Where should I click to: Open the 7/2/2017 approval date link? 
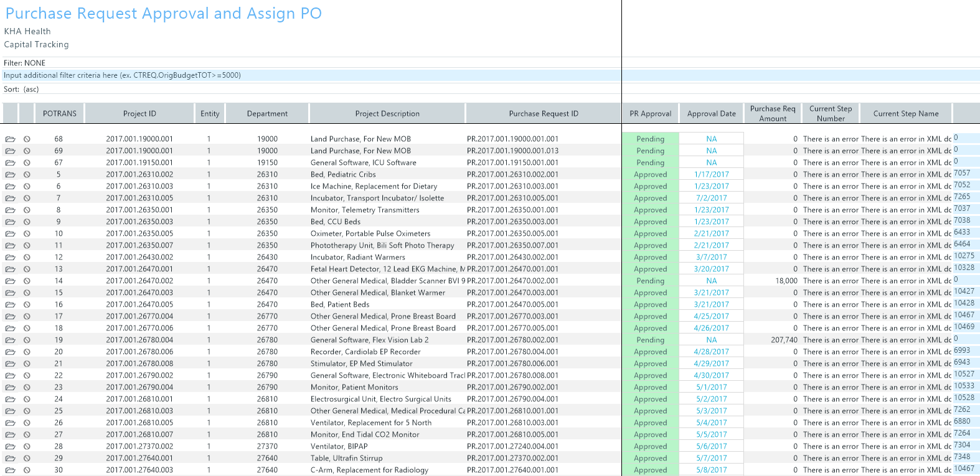pyautogui.click(x=711, y=198)
